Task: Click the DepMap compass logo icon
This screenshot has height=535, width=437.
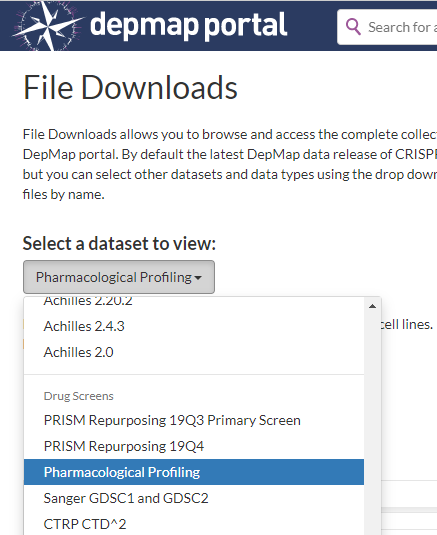Action: [x=47, y=26]
